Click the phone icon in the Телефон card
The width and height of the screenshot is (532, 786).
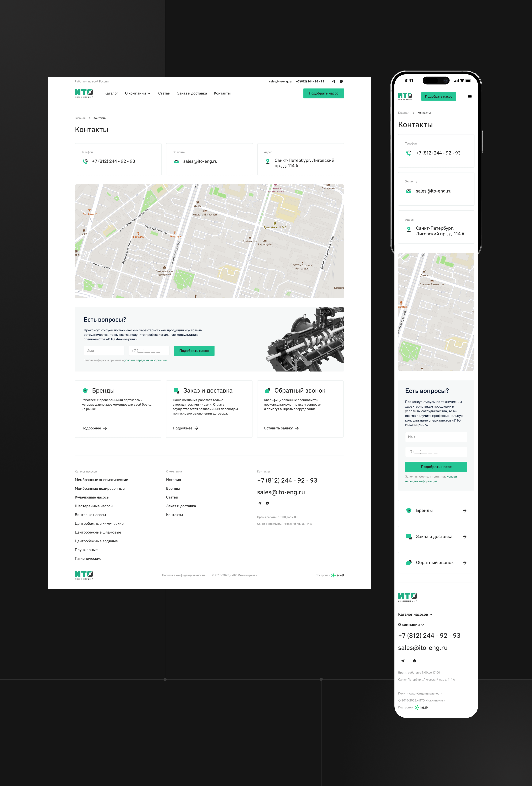(x=85, y=161)
